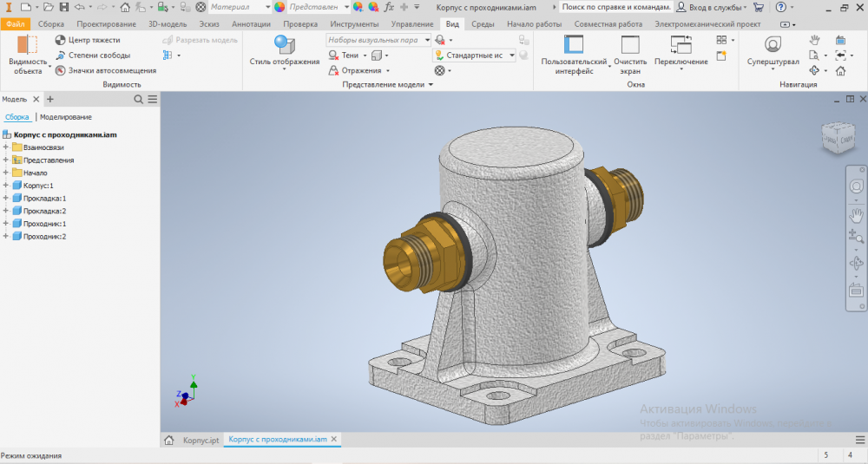
Task: Switch to the Среды ribbon tab
Action: tap(483, 23)
